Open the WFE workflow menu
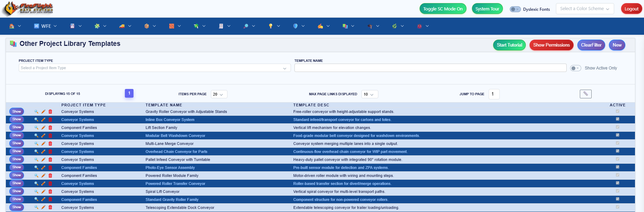Screen dimensions: 644x212 pyautogui.click(x=45, y=26)
